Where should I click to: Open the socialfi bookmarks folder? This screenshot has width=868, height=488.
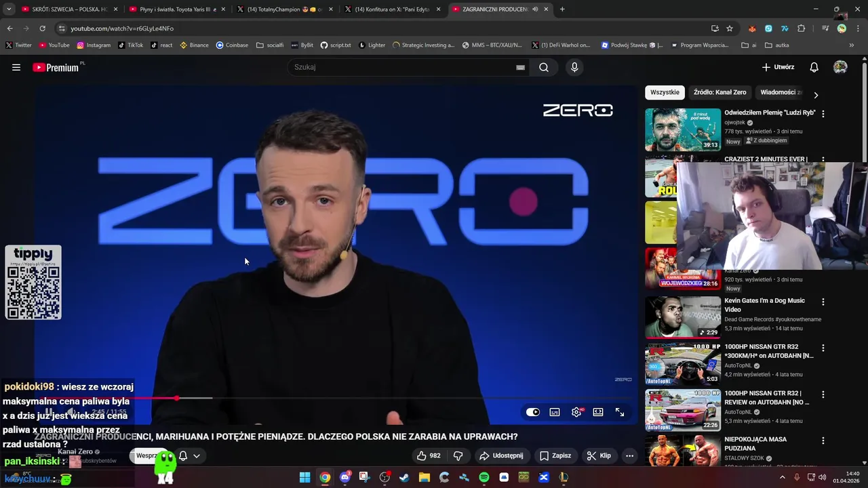point(270,45)
